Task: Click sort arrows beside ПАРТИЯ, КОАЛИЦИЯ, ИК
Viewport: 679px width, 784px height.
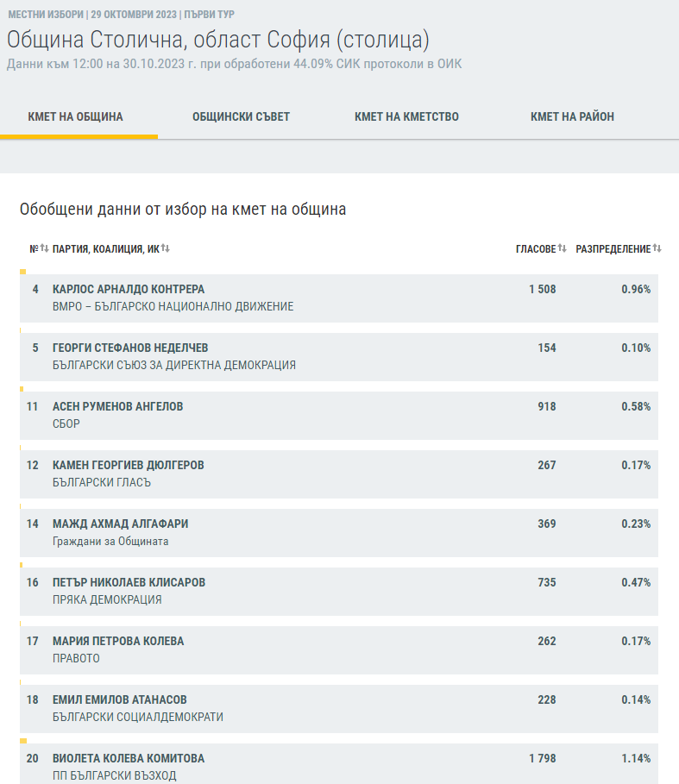Action: point(165,248)
